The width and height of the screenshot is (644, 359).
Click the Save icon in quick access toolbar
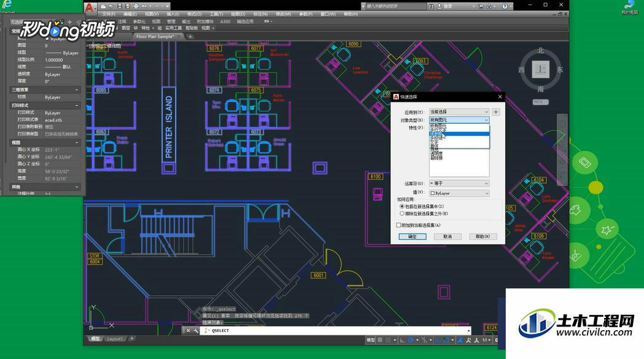pyautogui.click(x=119, y=6)
